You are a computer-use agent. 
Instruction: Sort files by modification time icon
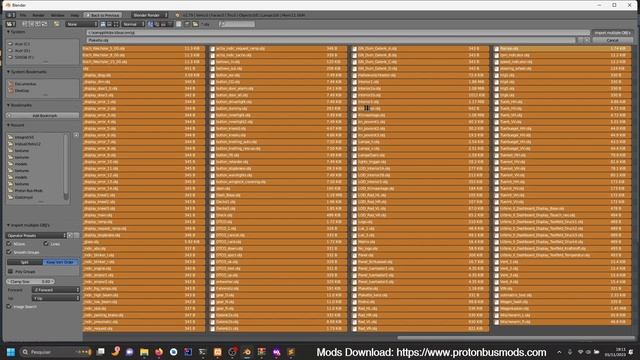(x=163, y=24)
